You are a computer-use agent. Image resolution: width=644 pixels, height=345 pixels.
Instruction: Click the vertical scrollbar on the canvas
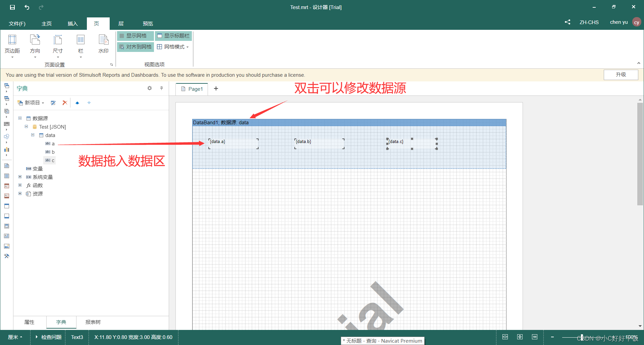(x=640, y=154)
